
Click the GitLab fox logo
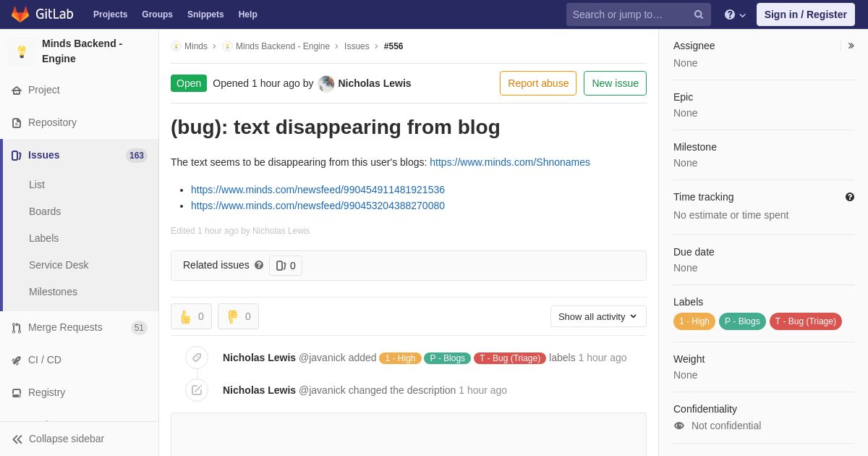coord(20,14)
